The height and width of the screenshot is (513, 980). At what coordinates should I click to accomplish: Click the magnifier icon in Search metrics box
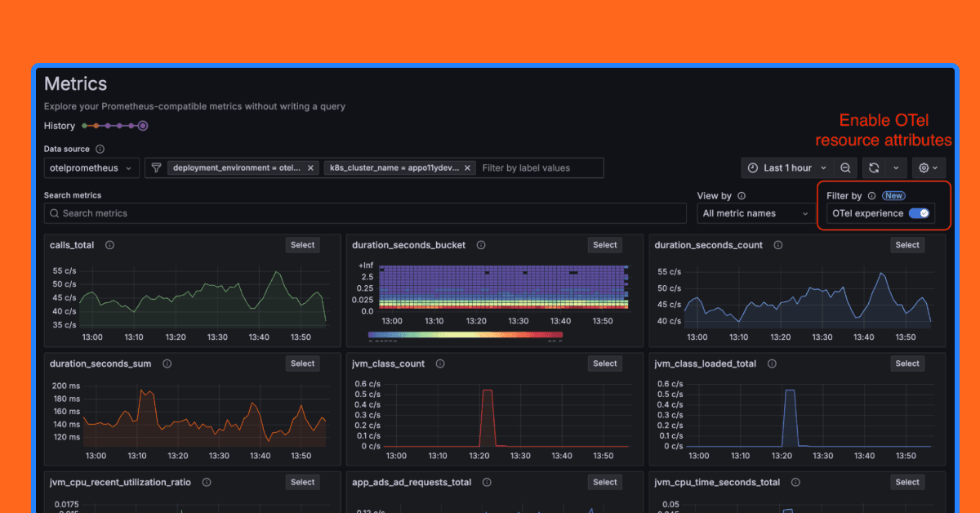pos(53,213)
